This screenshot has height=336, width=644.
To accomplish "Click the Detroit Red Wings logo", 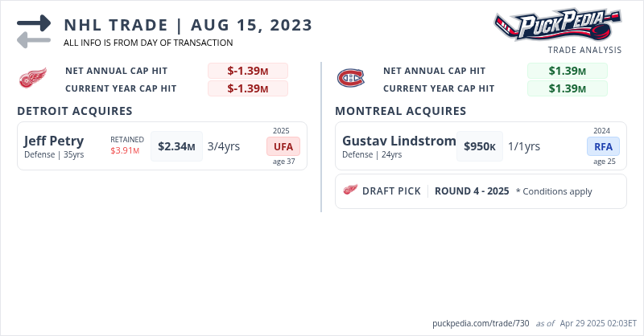I will [33, 79].
